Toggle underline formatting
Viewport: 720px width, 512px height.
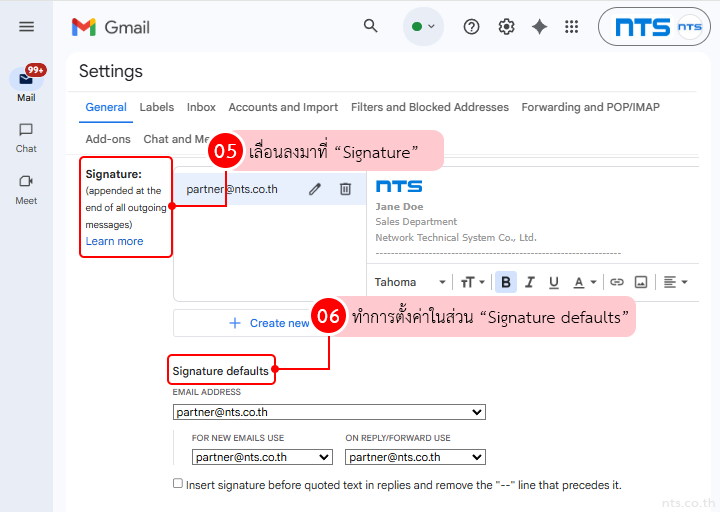click(x=554, y=282)
